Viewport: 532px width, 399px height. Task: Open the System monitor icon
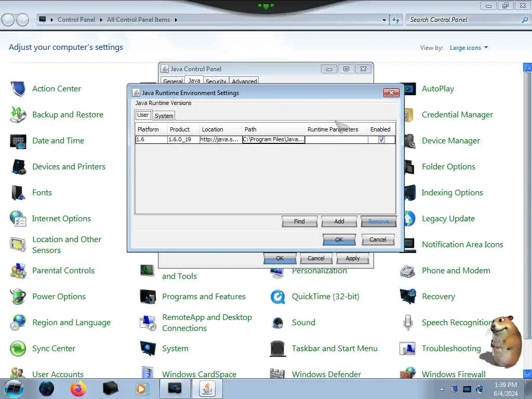pyautogui.click(x=148, y=349)
